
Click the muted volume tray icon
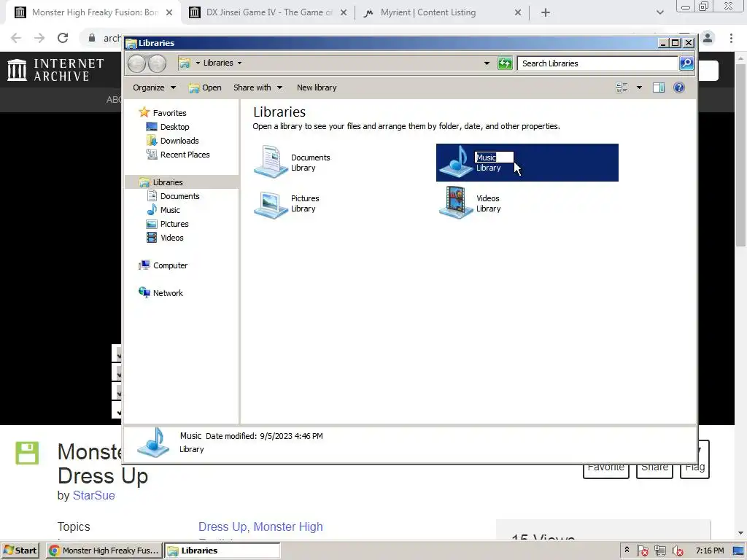pyautogui.click(x=677, y=551)
